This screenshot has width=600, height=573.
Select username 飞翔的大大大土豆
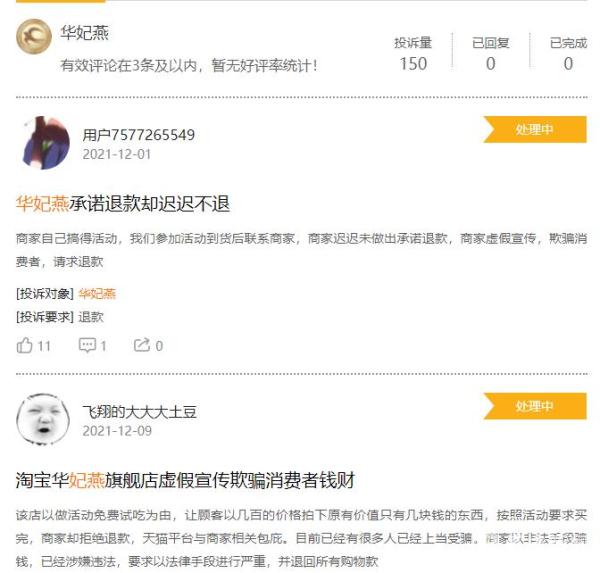[x=140, y=412]
